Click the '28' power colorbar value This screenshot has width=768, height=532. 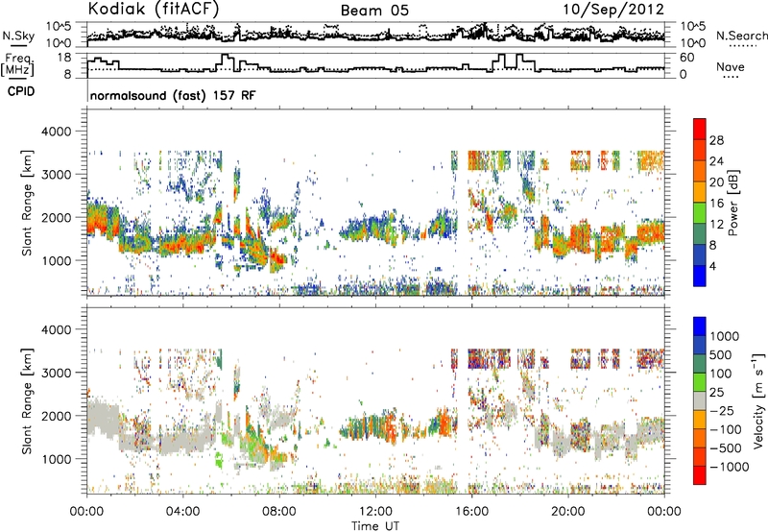(716, 140)
